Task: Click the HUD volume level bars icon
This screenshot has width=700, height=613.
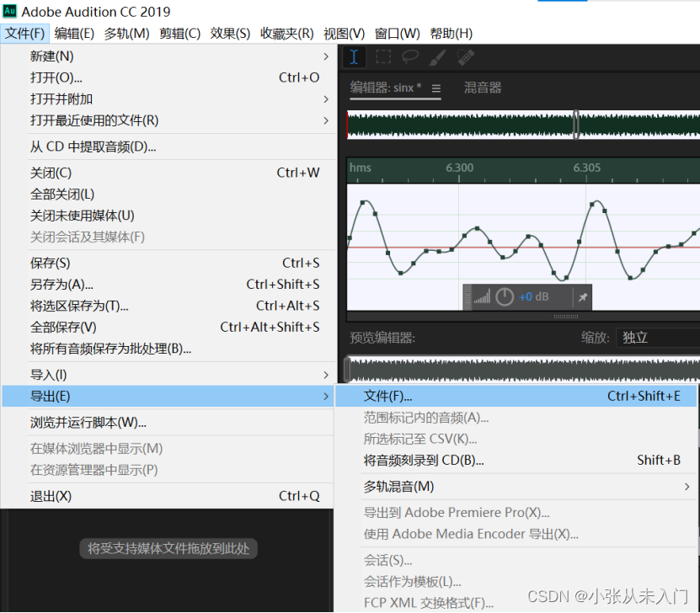Action: 482,296
